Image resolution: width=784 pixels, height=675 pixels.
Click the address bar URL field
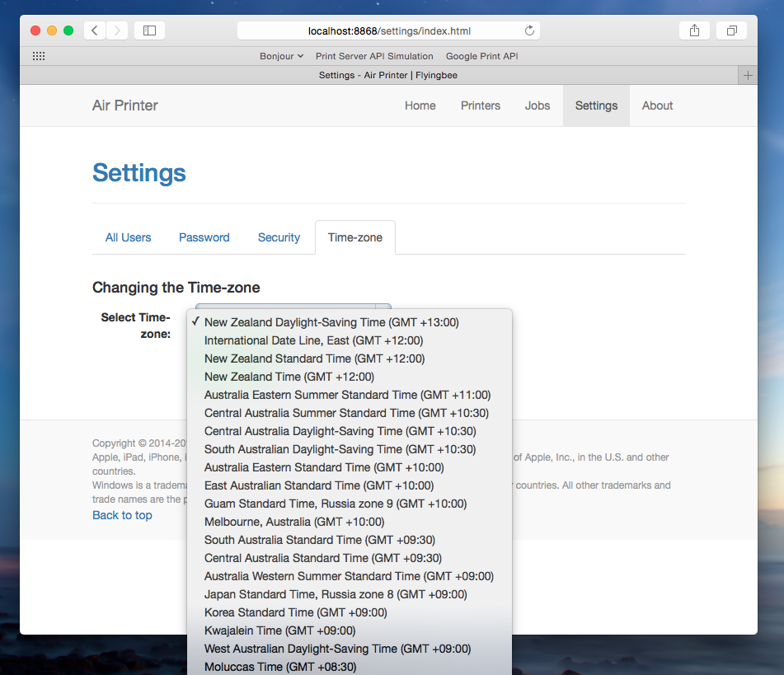pyautogui.click(x=388, y=30)
